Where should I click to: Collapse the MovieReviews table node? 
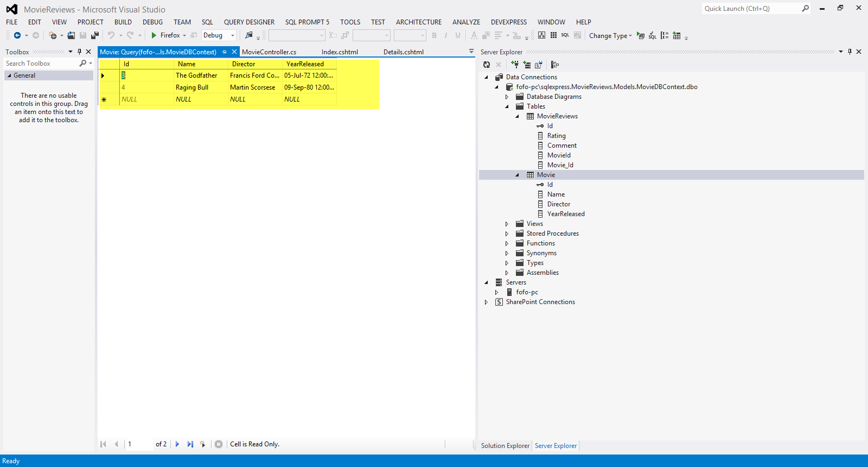coord(517,116)
